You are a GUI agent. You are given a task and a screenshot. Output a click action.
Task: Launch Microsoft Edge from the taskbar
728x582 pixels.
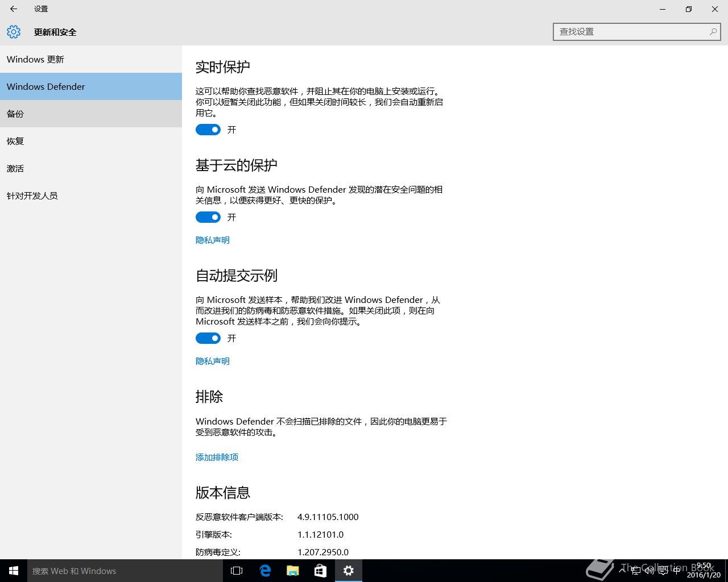(265, 571)
